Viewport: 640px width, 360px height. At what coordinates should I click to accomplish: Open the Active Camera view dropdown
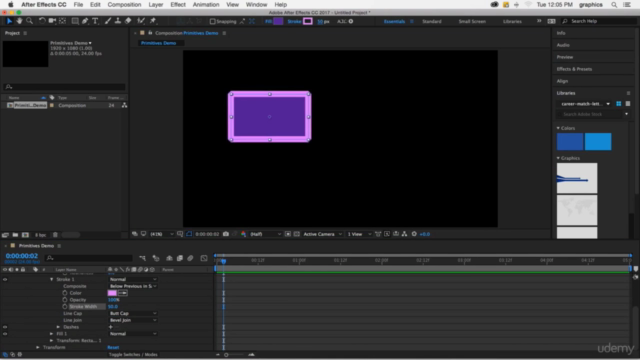322,234
